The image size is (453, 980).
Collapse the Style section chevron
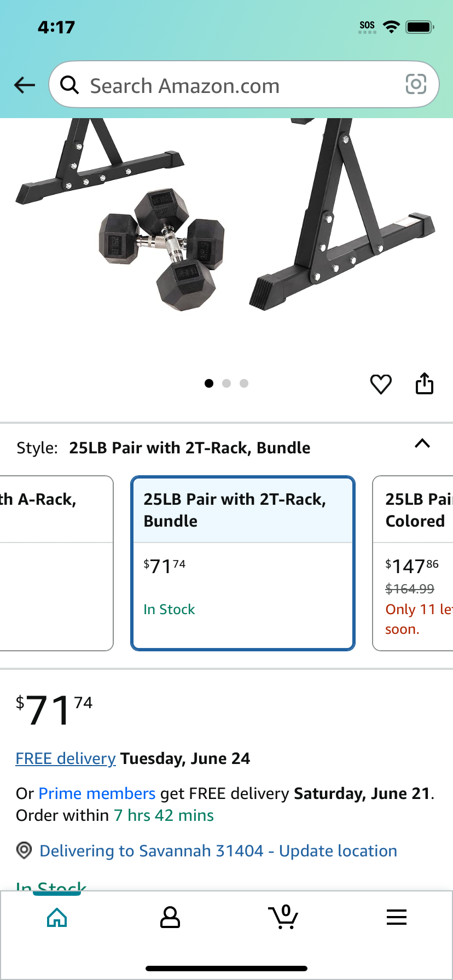point(422,444)
